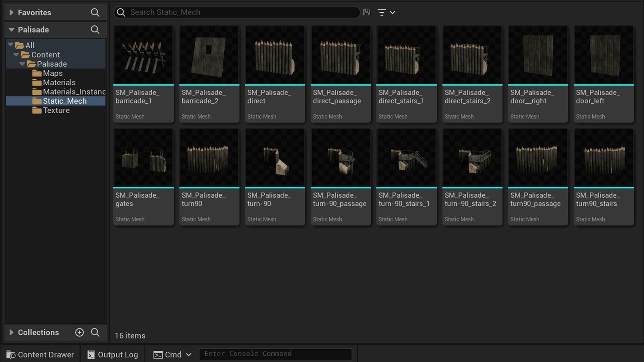This screenshot has height=362, width=644.
Task: Open the Texture folder in tree
Action: 56,110
